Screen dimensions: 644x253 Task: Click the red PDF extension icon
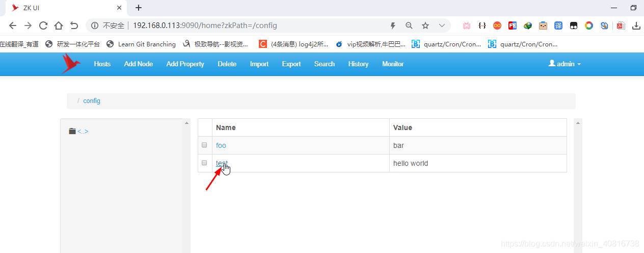click(621, 26)
